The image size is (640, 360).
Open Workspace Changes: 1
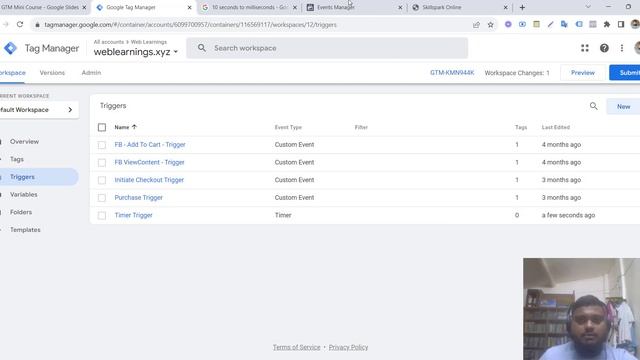[517, 73]
